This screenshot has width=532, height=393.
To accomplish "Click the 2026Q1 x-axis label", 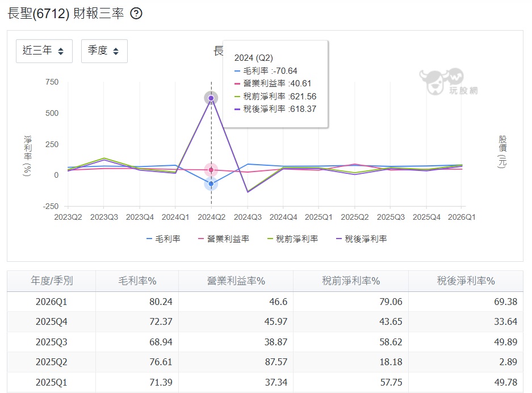I will 462,217.
